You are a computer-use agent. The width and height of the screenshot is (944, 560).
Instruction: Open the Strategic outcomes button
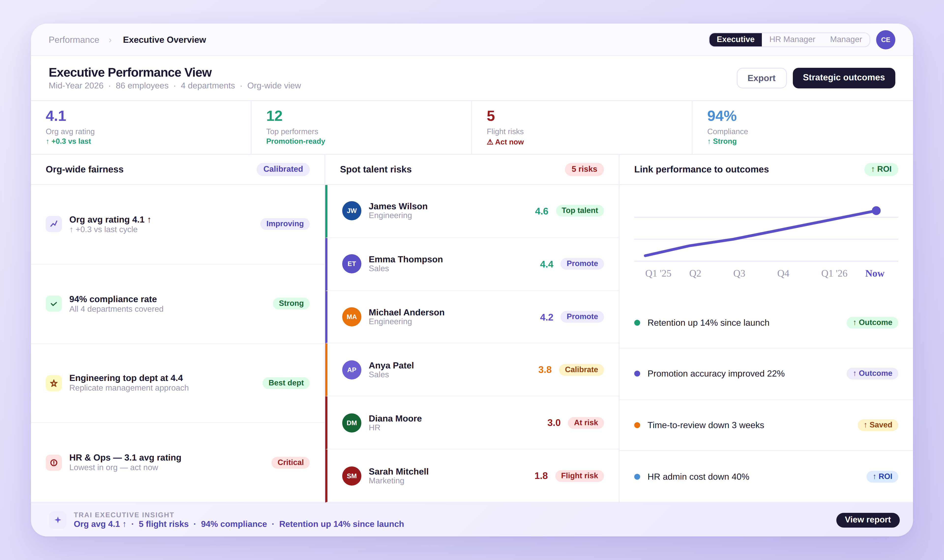coord(844,78)
